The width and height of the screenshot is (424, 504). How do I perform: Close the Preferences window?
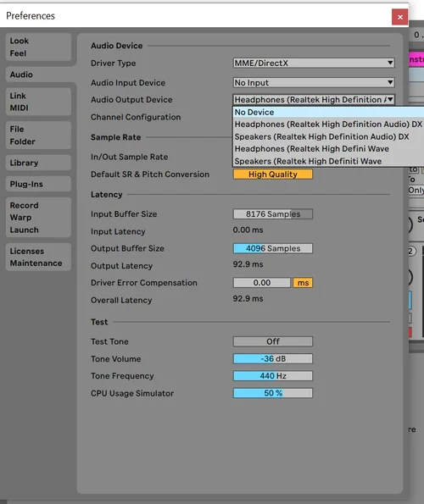click(400, 17)
